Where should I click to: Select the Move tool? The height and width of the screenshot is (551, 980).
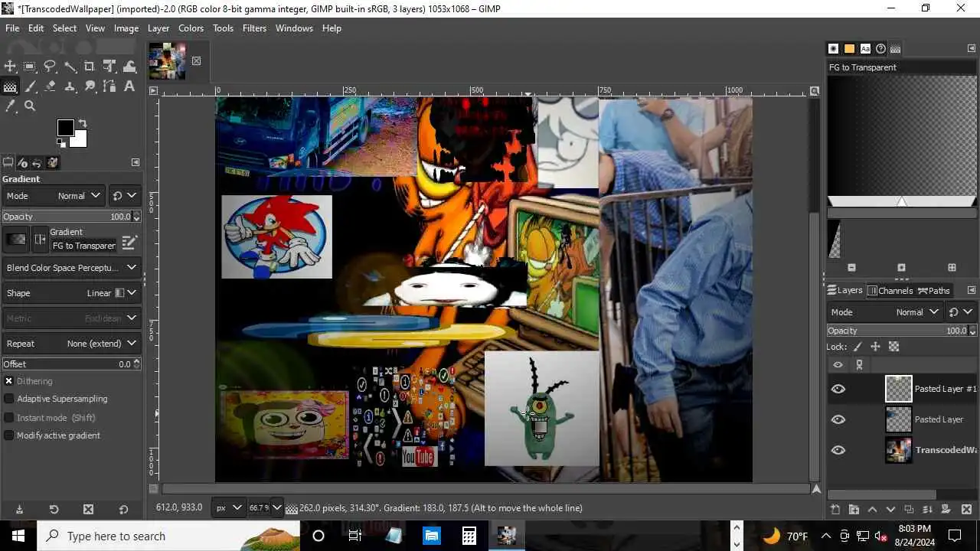click(11, 67)
